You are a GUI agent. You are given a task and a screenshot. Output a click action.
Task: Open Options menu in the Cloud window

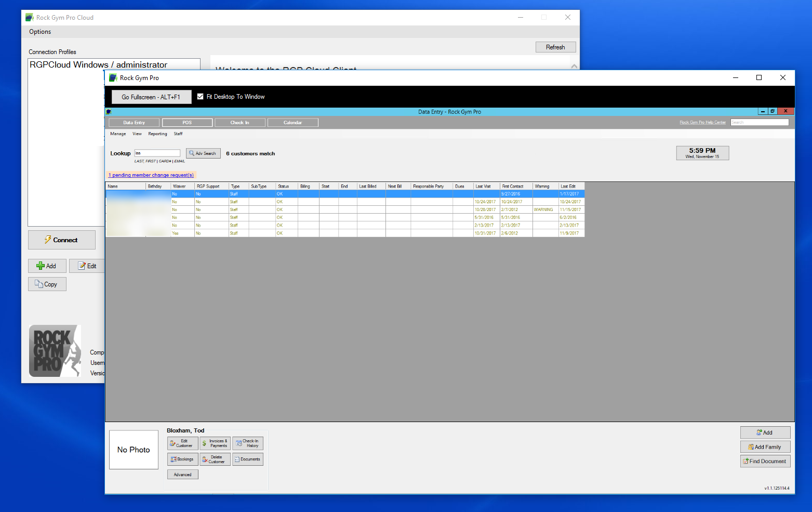click(40, 32)
